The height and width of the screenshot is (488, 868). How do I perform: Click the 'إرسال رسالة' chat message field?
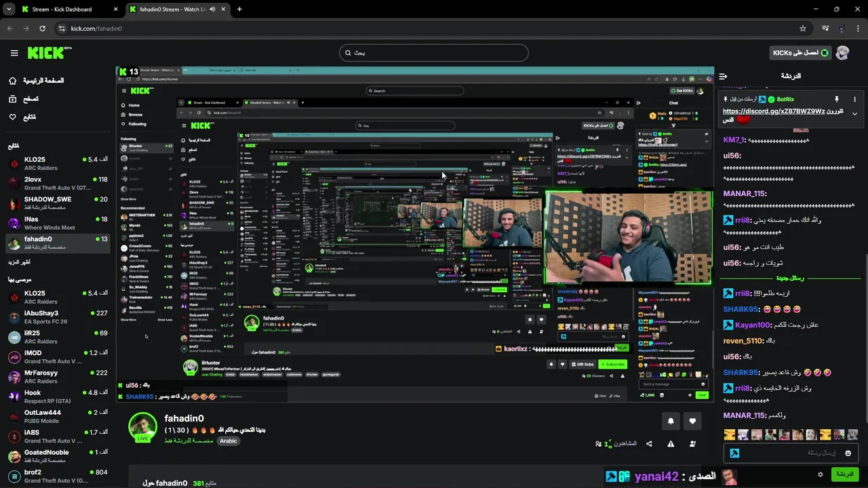791,453
